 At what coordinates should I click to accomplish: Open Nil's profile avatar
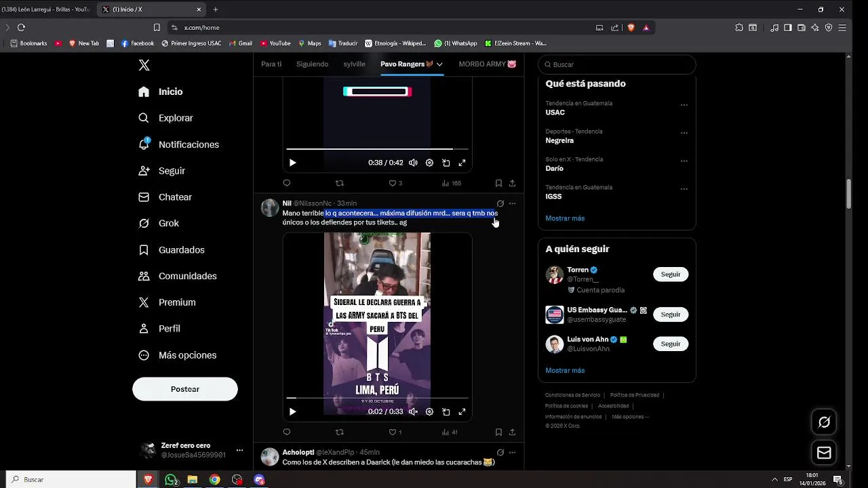click(x=270, y=207)
